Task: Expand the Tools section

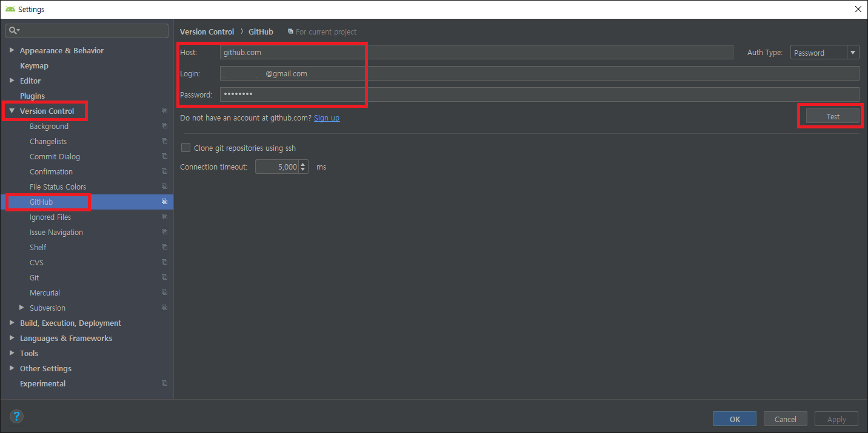Action: (12, 353)
